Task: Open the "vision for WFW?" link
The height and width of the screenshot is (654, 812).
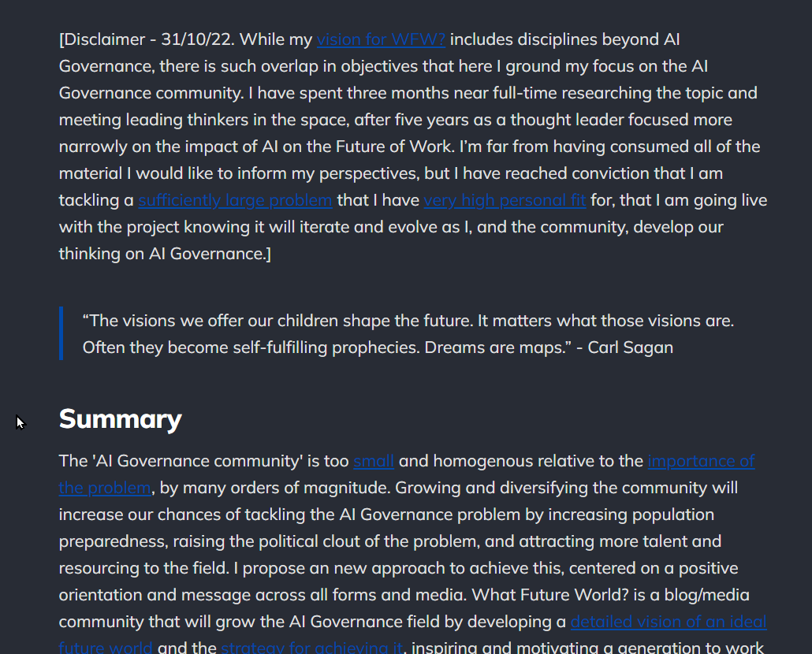Action: click(381, 39)
